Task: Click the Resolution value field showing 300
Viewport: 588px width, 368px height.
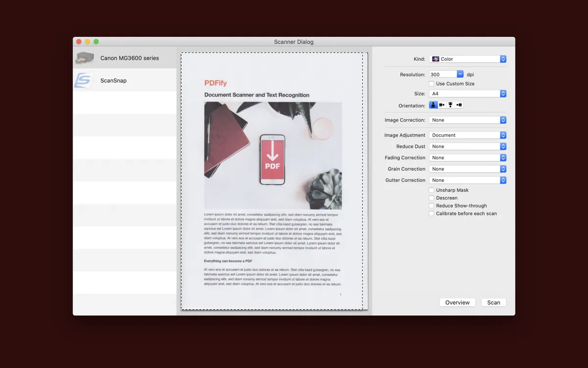Action: [443, 75]
